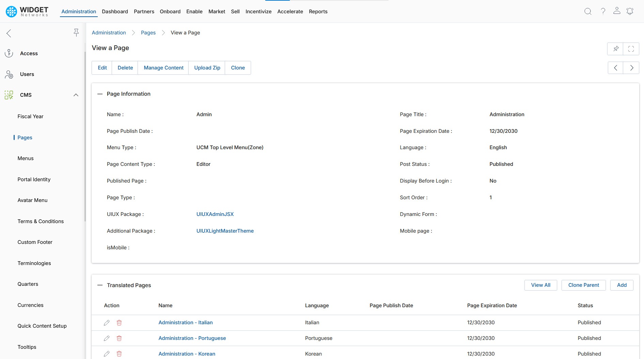The height and width of the screenshot is (359, 644).
Task: Open Administration - Korean page link
Action: point(187,354)
